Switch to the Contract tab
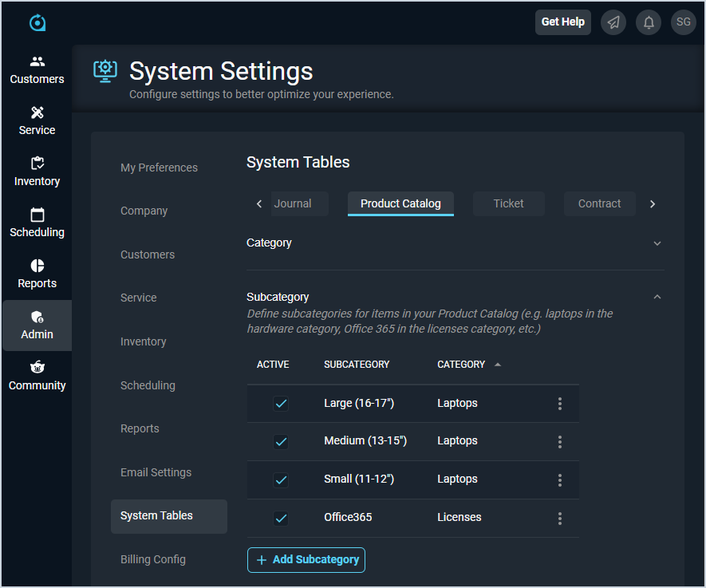The image size is (706, 588). click(x=599, y=203)
